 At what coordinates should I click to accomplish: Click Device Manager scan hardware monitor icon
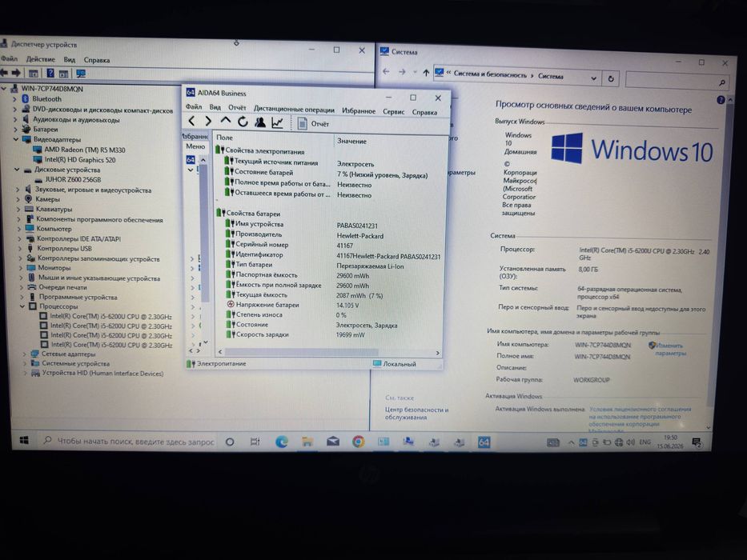(81, 74)
